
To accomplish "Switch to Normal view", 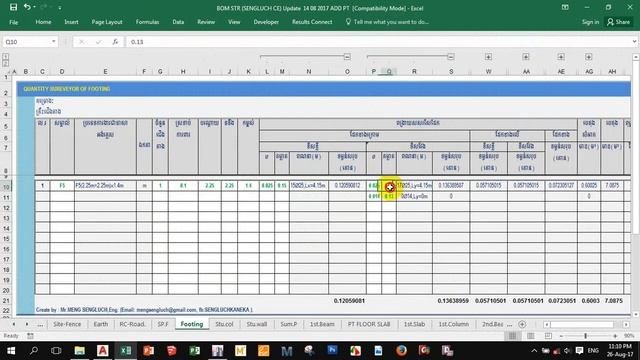I will click(x=512, y=336).
